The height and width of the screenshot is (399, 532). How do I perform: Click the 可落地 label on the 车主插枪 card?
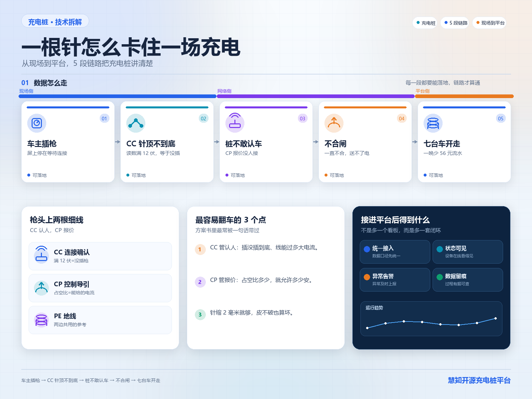point(40,175)
